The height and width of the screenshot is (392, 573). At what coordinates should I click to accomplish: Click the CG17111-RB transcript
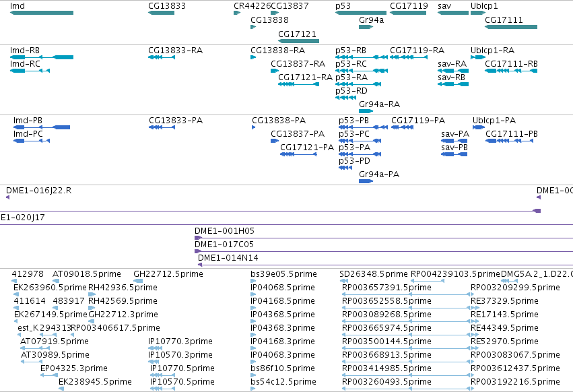click(x=511, y=71)
